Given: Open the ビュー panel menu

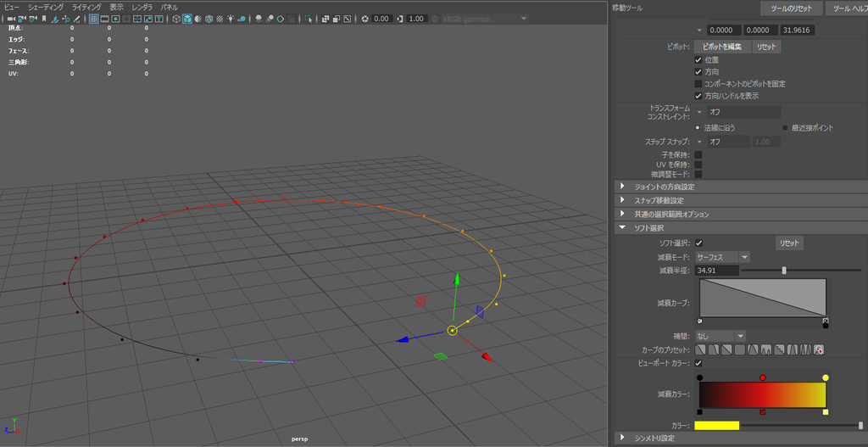Looking at the screenshot, I should (12, 7).
